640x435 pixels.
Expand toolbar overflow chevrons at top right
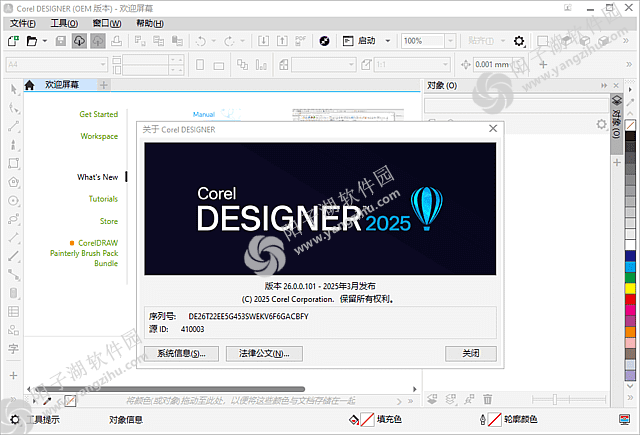(626, 41)
